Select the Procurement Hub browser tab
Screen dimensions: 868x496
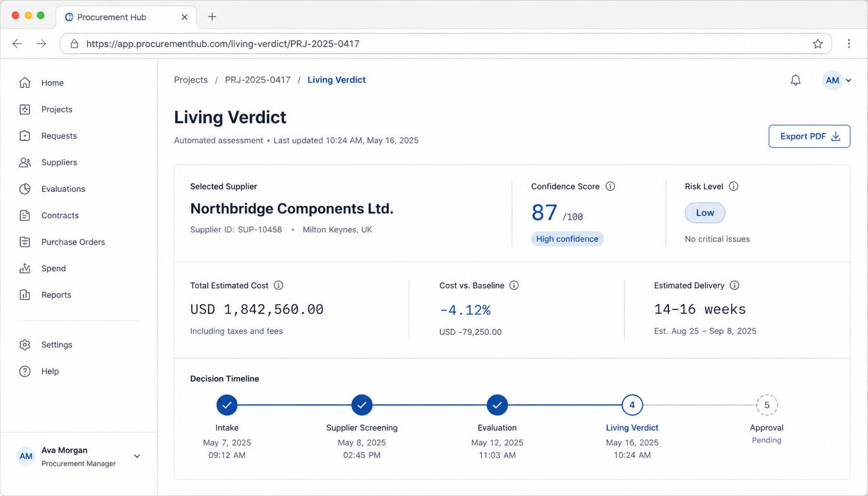[127, 17]
